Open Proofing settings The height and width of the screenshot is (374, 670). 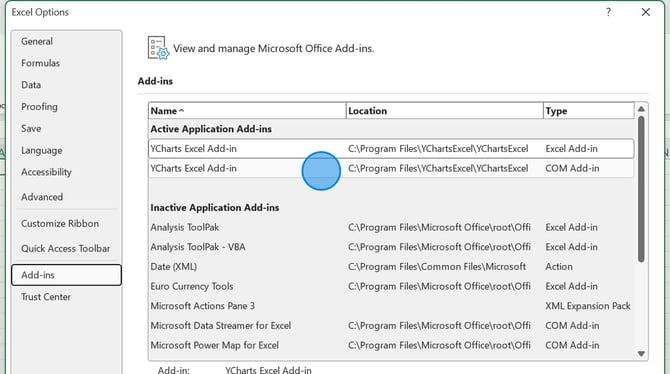coord(66,107)
